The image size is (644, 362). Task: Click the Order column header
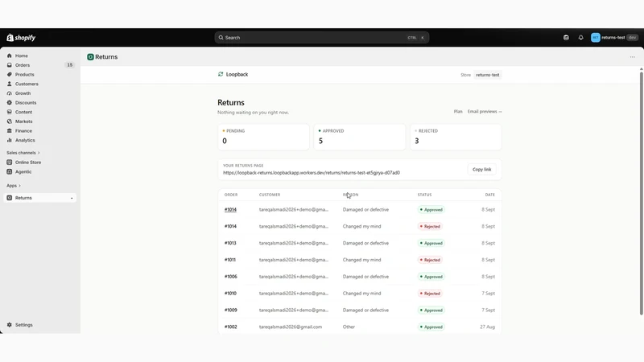coord(231,195)
